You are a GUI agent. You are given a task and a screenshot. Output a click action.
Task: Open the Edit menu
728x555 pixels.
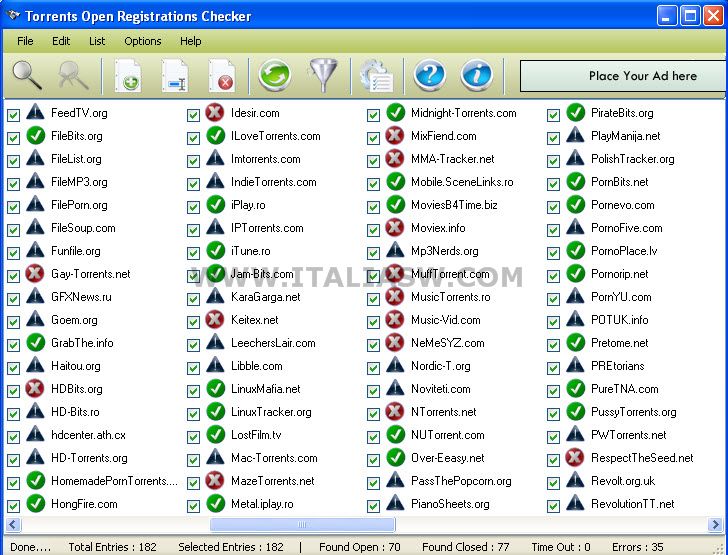tap(61, 41)
